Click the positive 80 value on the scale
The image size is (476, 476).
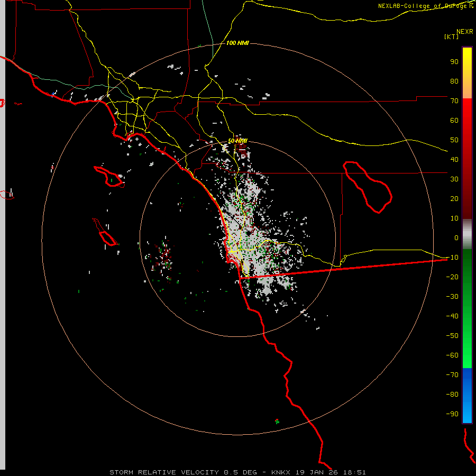(x=454, y=81)
